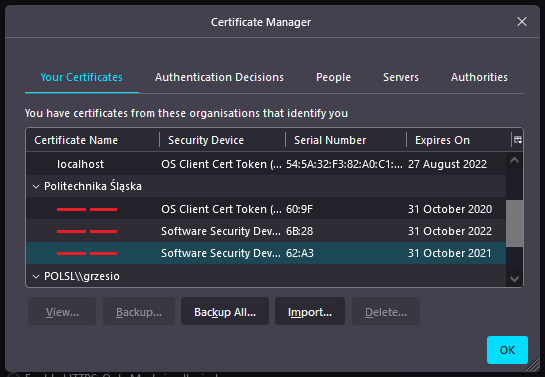Switch to the People tab
Screen dimensions: 545x377
click(333, 77)
